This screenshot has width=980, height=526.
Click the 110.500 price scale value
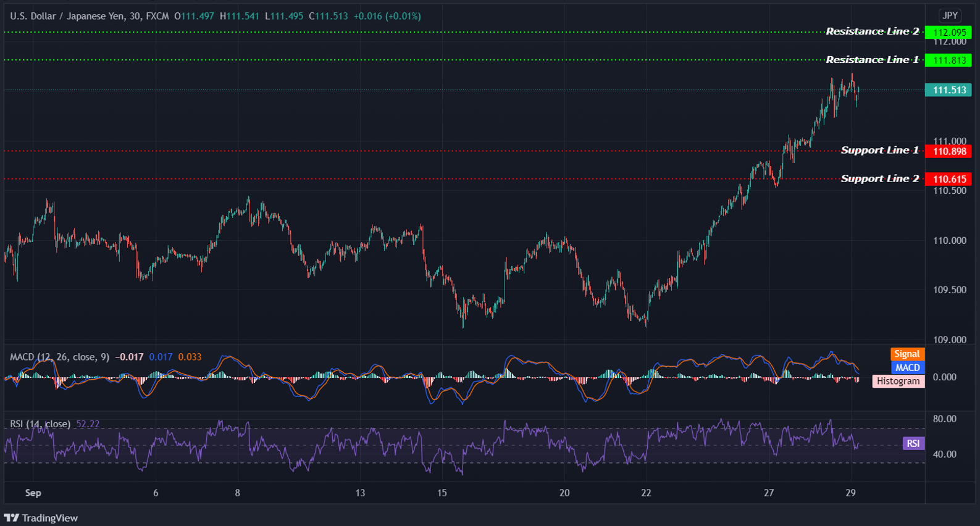click(x=950, y=191)
